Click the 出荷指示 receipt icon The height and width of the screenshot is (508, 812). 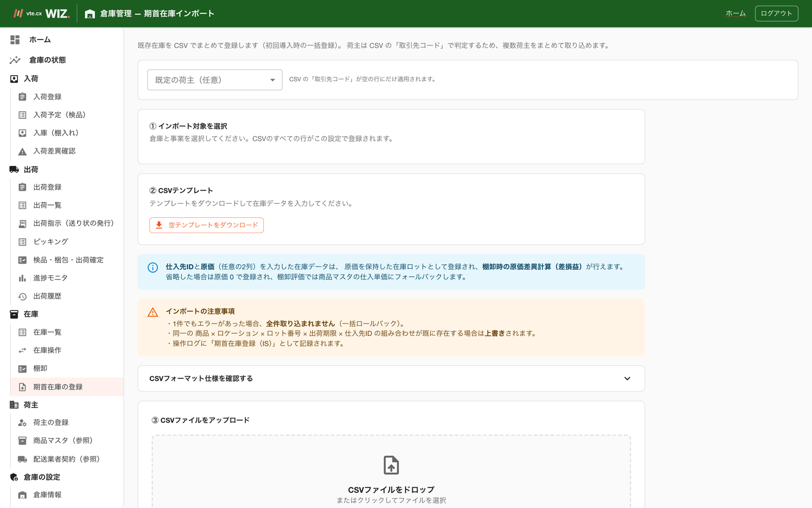(x=23, y=224)
